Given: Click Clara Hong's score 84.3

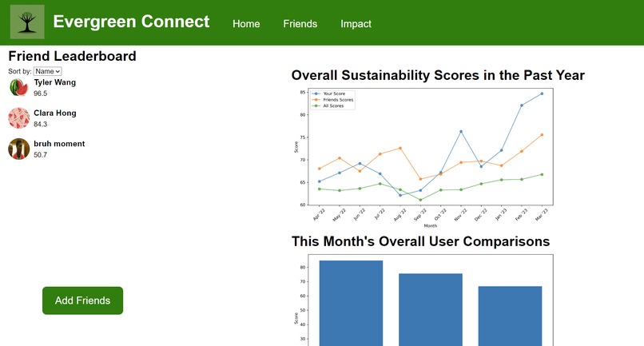Looking at the screenshot, I should (40, 124).
